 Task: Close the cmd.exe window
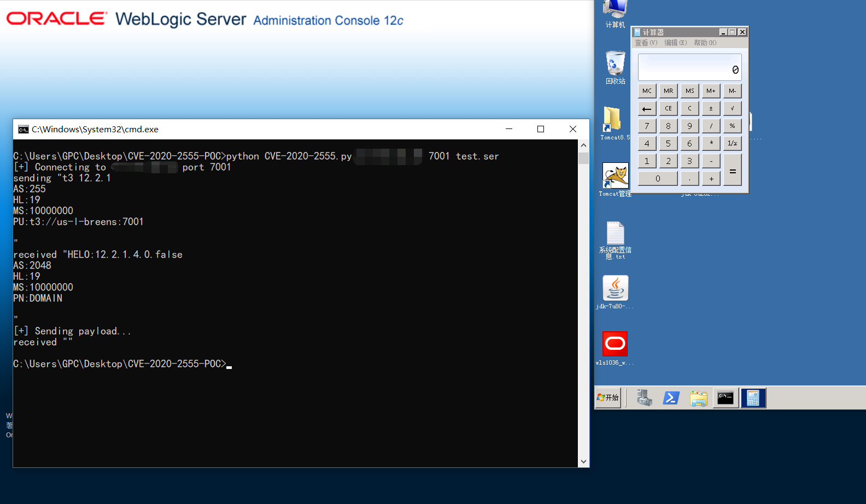pyautogui.click(x=573, y=129)
